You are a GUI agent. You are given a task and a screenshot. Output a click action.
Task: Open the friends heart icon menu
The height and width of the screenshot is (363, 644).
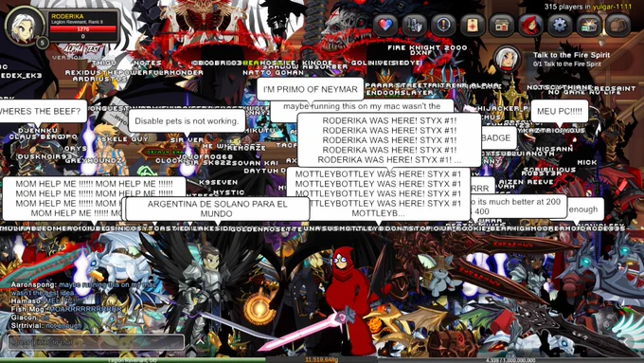[x=385, y=25]
